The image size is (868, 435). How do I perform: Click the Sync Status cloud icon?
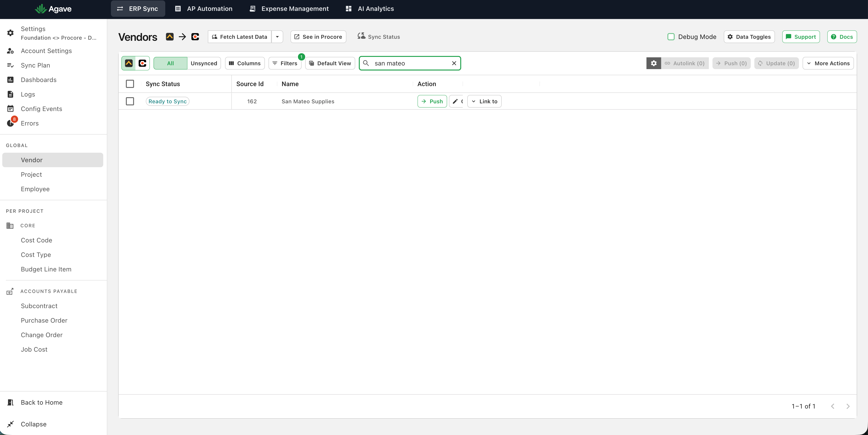[361, 36]
